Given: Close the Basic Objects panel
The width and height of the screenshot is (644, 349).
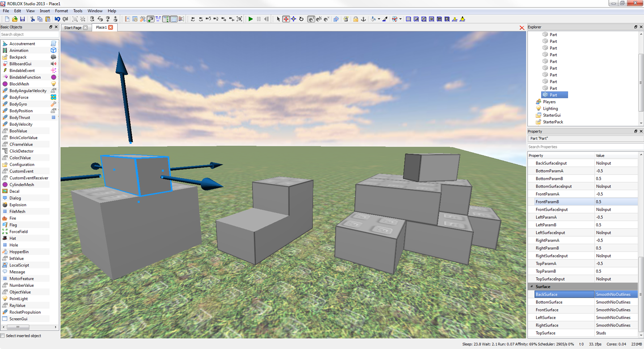Looking at the screenshot, I should pos(56,27).
